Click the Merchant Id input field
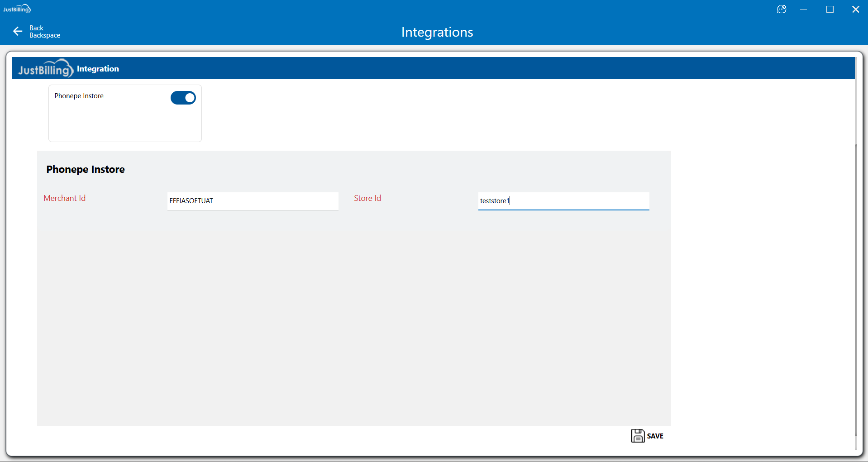 point(253,201)
